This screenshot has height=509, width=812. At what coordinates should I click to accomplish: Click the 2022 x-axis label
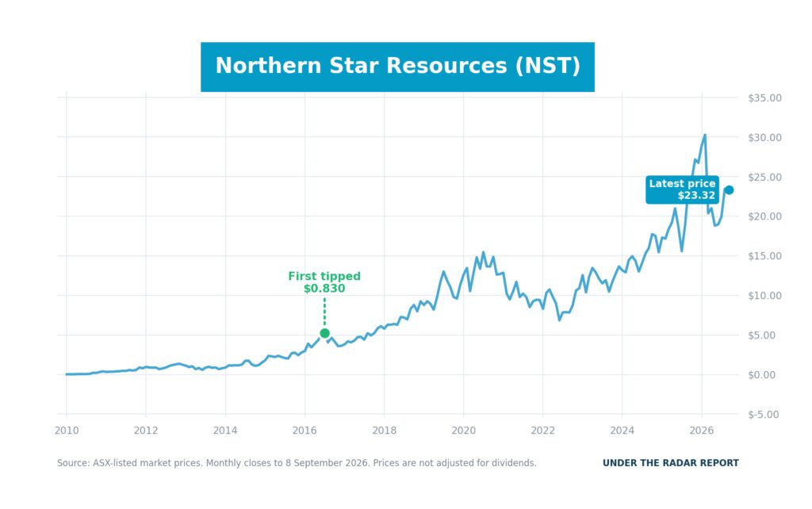click(542, 431)
